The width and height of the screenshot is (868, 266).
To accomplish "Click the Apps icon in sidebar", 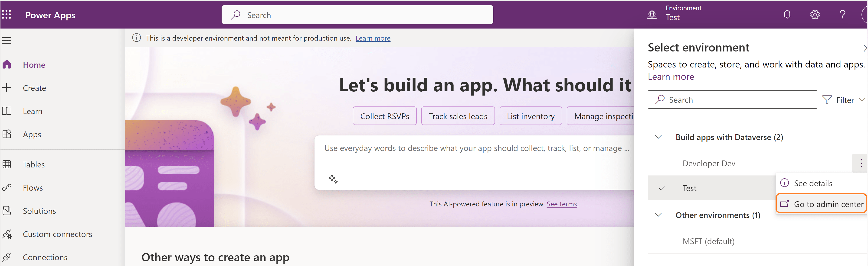I will pyautogui.click(x=7, y=134).
